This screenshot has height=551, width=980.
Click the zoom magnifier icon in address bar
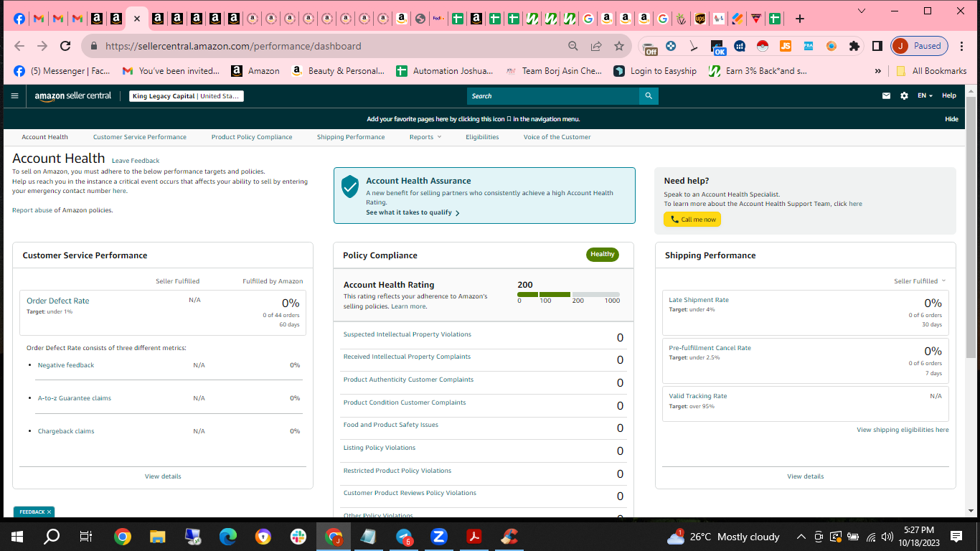click(573, 46)
